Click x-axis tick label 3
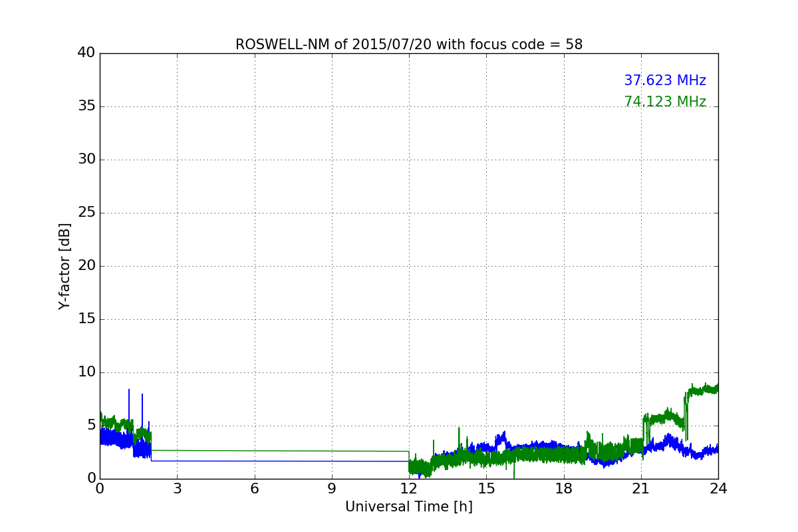798x532 pixels. point(177,488)
